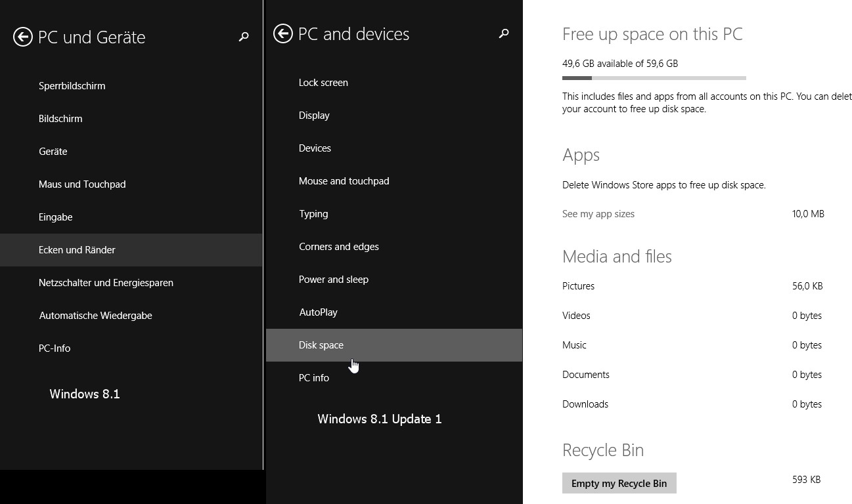Screen dimensions: 852x504
Task: Click the Recycle Bin heading
Action: (603, 450)
